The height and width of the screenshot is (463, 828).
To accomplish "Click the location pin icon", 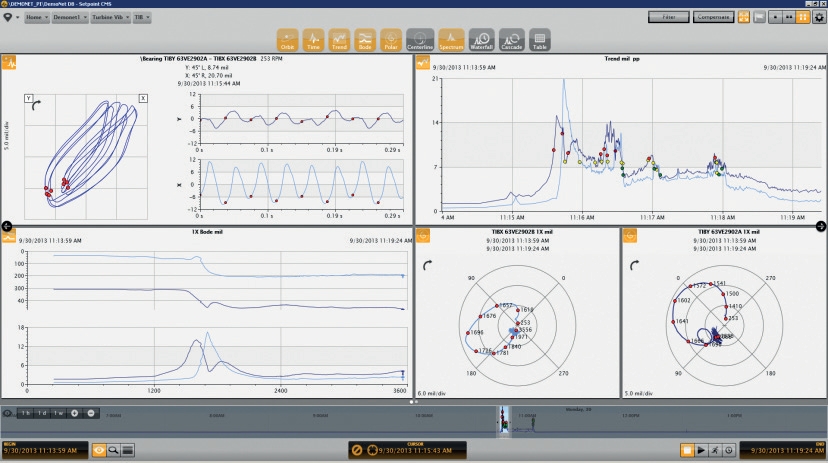I will click(x=7, y=17).
